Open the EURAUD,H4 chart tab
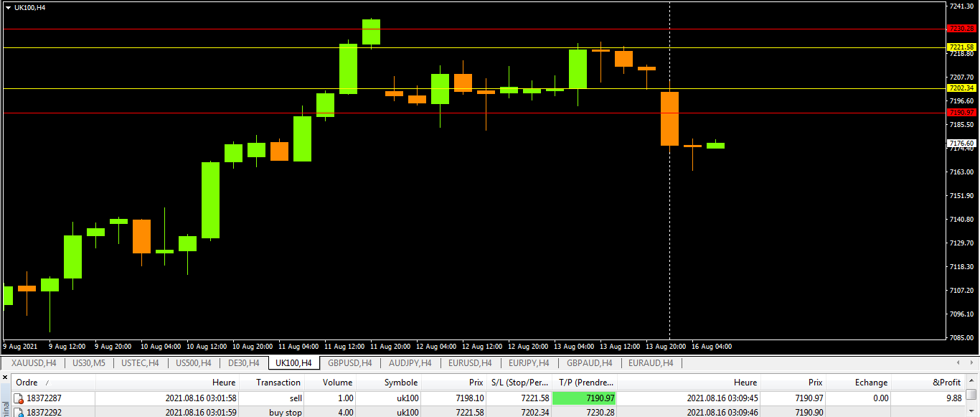Image resolution: width=980 pixels, height=417 pixels. (650, 363)
